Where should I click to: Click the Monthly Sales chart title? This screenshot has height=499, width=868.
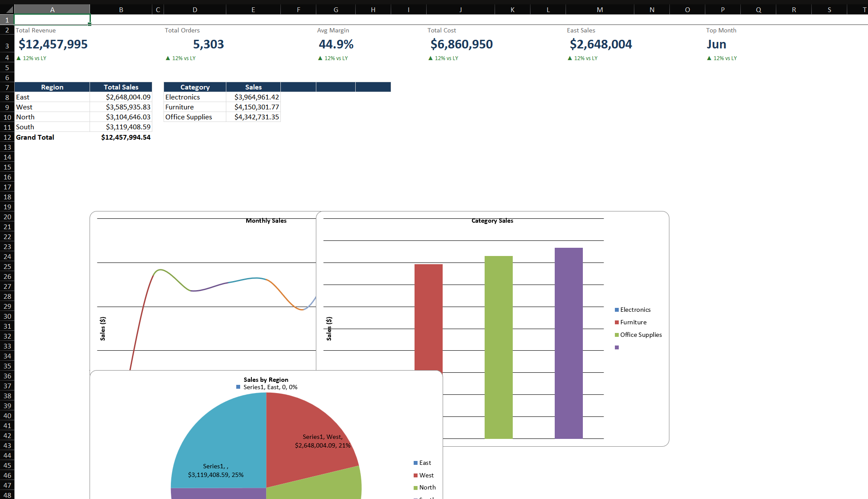pyautogui.click(x=266, y=221)
